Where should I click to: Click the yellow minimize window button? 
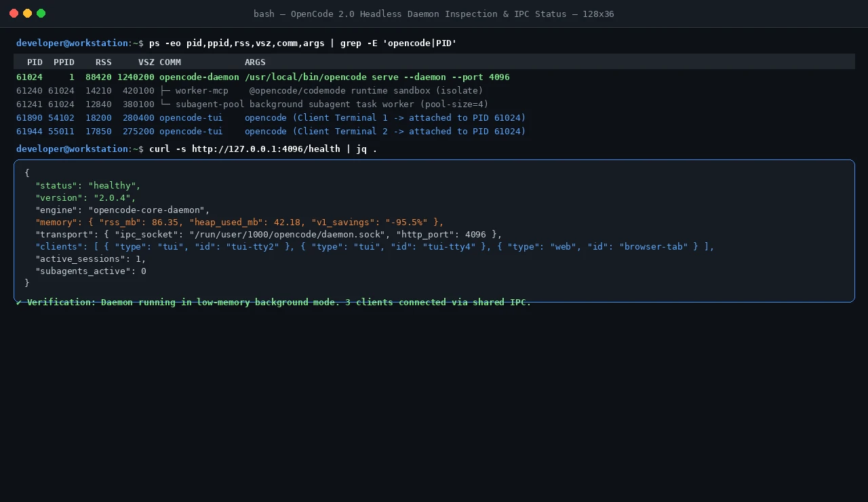point(27,14)
